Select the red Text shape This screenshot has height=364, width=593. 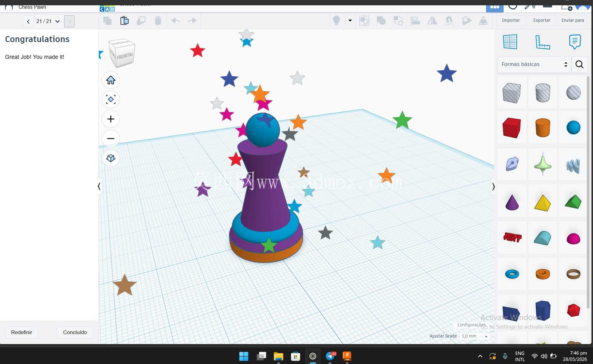[512, 238]
